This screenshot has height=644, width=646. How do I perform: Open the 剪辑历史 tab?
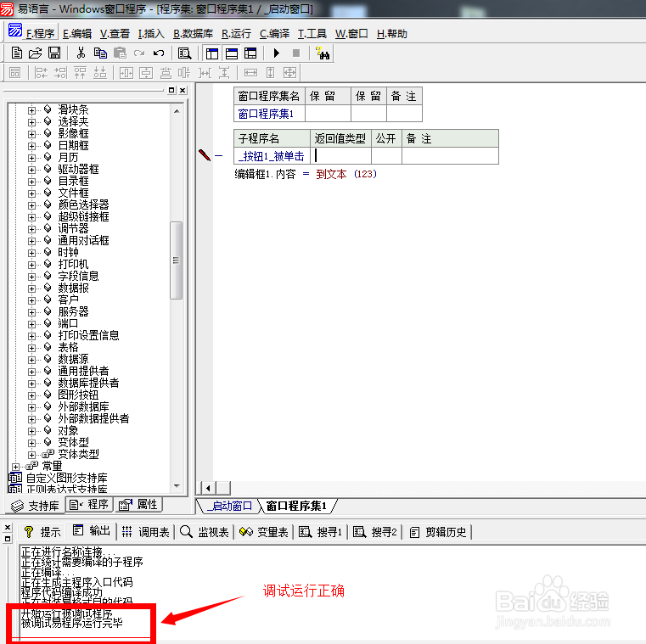click(438, 532)
